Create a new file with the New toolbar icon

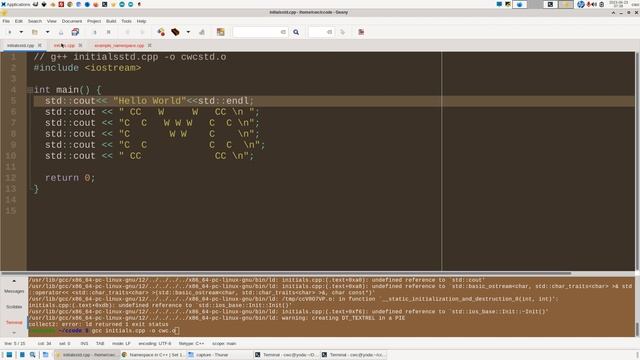tap(10, 32)
